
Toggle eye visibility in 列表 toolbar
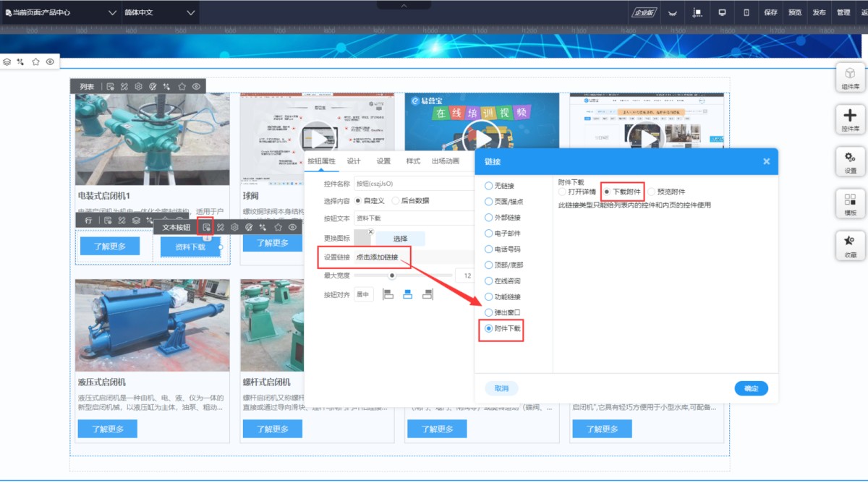196,86
